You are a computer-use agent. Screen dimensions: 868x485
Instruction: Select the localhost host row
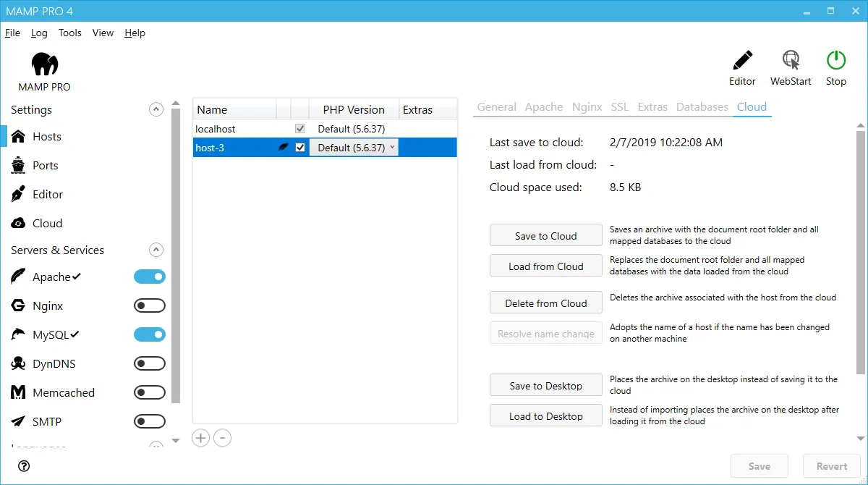[325, 128]
